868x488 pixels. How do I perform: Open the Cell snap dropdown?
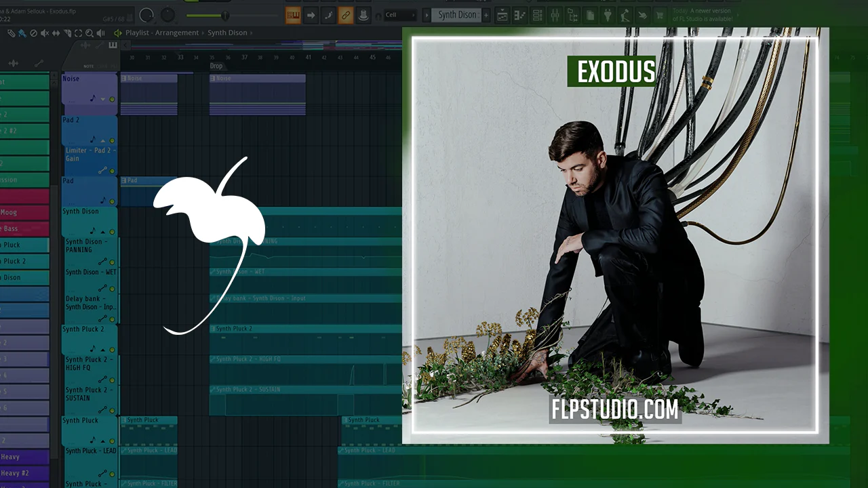pyautogui.click(x=400, y=15)
